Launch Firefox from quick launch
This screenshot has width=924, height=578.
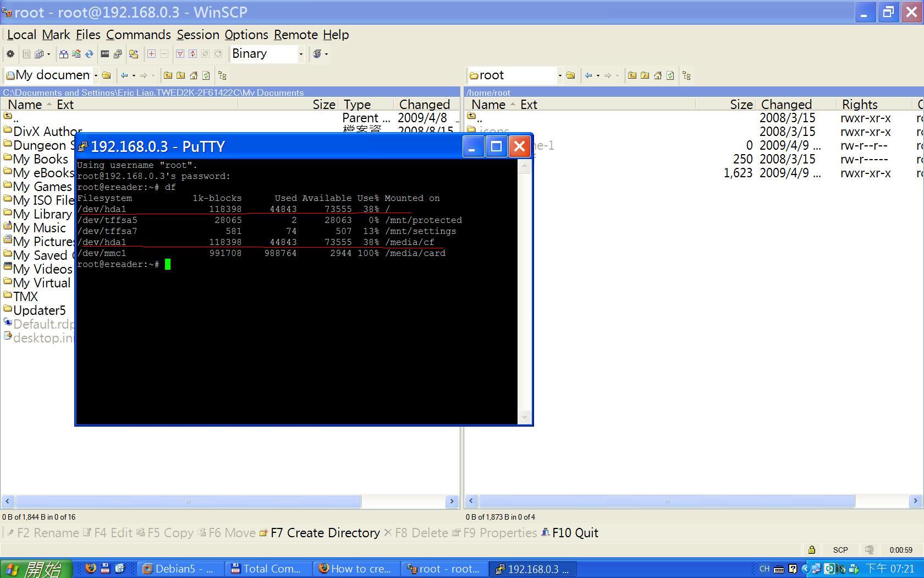coord(91,569)
